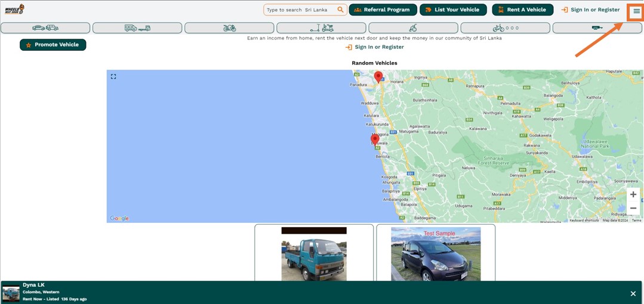The width and height of the screenshot is (644, 304).
Task: Select the campervan and caravan category
Action: pyautogui.click(x=137, y=28)
